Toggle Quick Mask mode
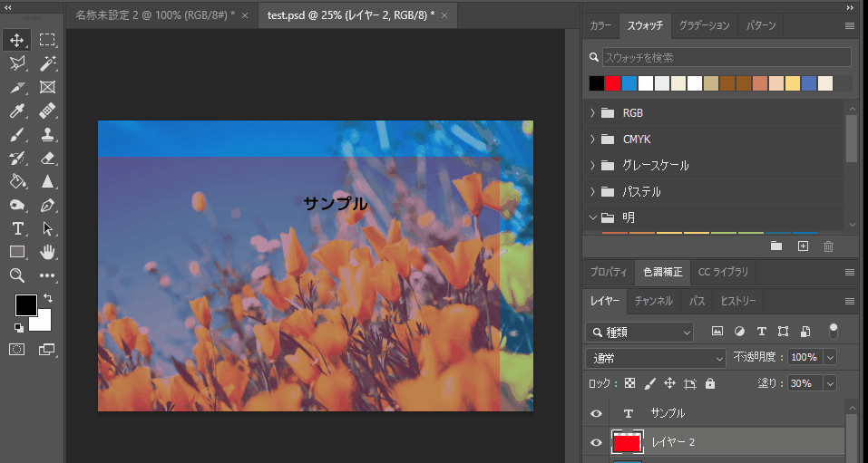This screenshot has width=868, height=463. [x=16, y=350]
